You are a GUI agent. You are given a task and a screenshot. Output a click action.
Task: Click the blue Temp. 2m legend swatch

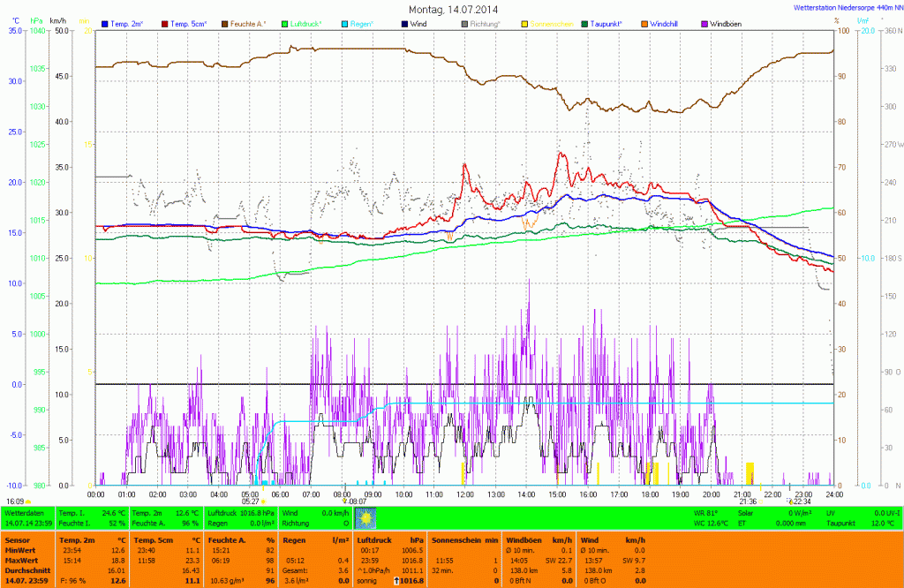[106, 23]
